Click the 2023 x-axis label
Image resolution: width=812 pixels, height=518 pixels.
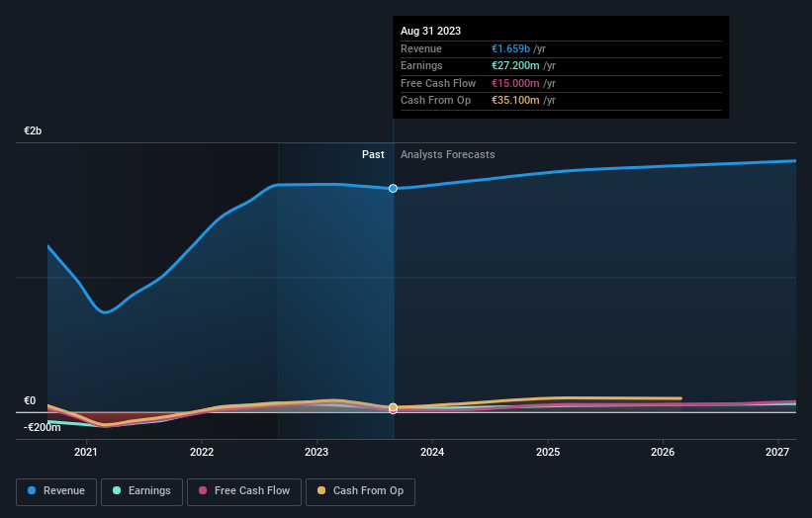tap(316, 452)
